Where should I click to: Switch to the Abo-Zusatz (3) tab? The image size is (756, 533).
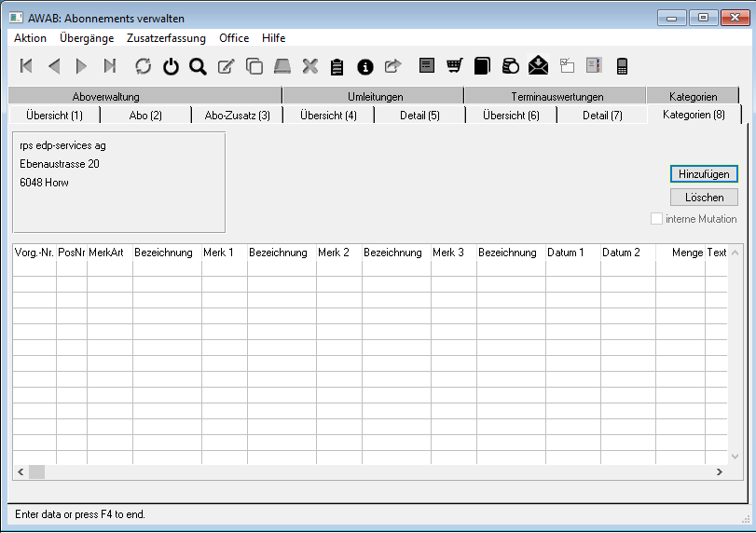[x=237, y=115]
